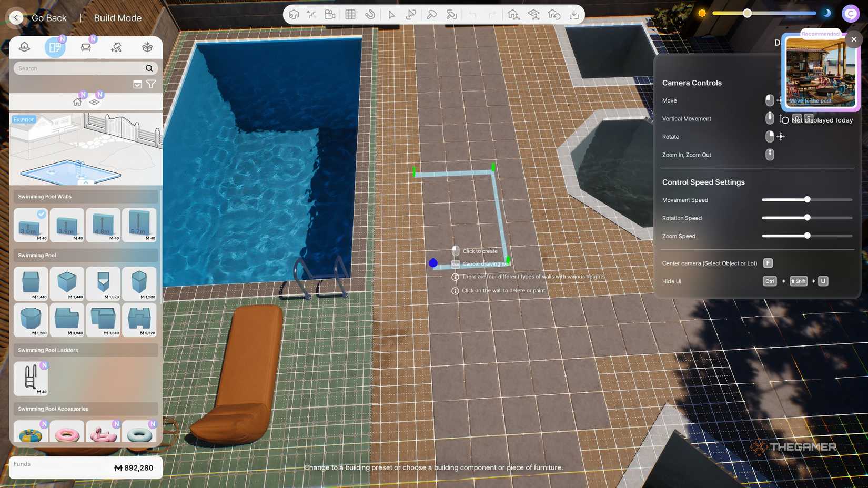Open the paint roller category icon
Image resolution: width=868 pixels, height=488 pixels.
coord(116,47)
